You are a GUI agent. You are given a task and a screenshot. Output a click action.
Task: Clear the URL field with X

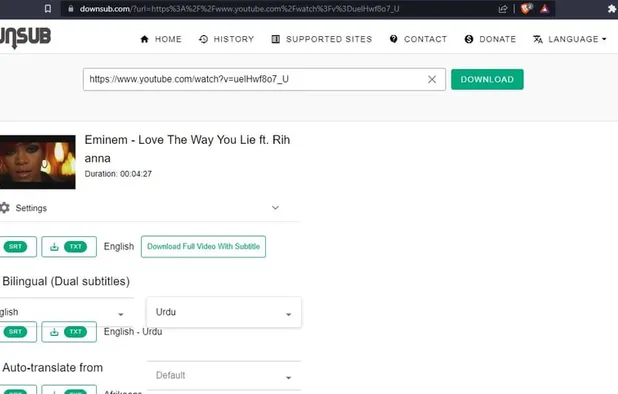[432, 79]
